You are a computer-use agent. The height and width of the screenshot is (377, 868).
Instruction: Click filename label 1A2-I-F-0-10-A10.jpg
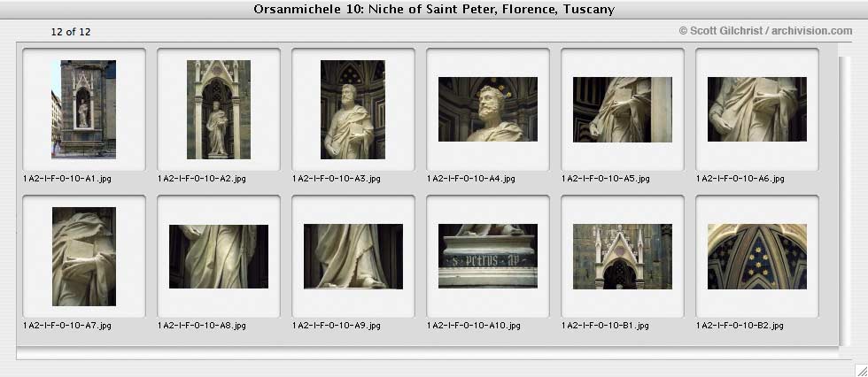pyautogui.click(x=473, y=326)
